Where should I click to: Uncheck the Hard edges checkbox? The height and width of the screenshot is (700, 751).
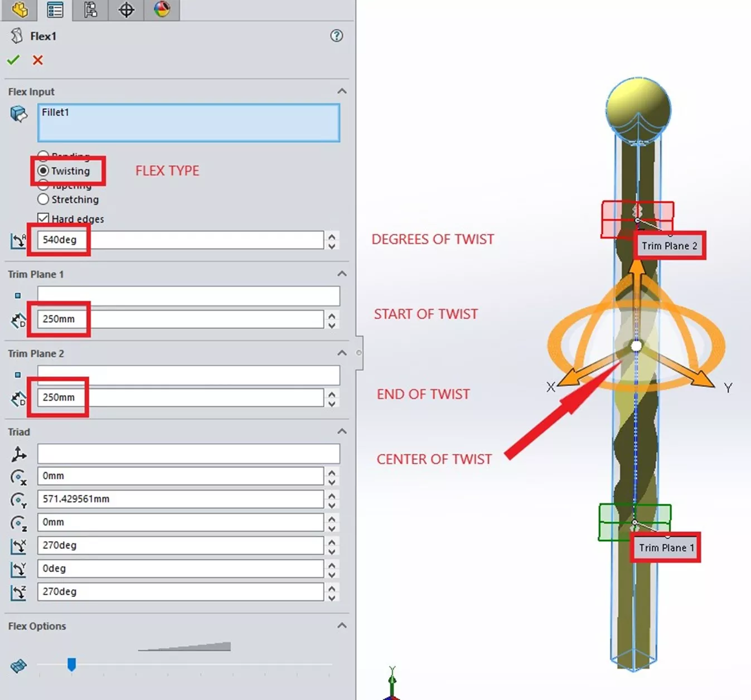pos(43,218)
